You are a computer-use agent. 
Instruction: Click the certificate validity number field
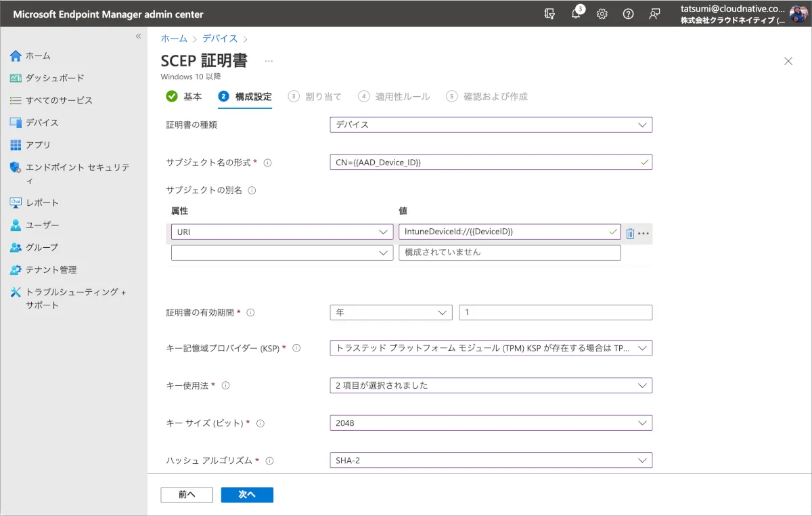point(555,312)
